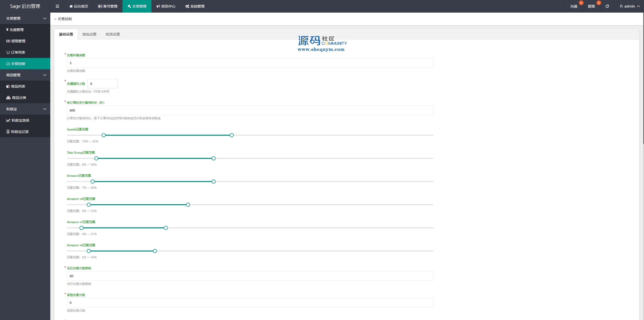Open 利息宝记录 in the sidebar
644x320 pixels.
(x=20, y=132)
